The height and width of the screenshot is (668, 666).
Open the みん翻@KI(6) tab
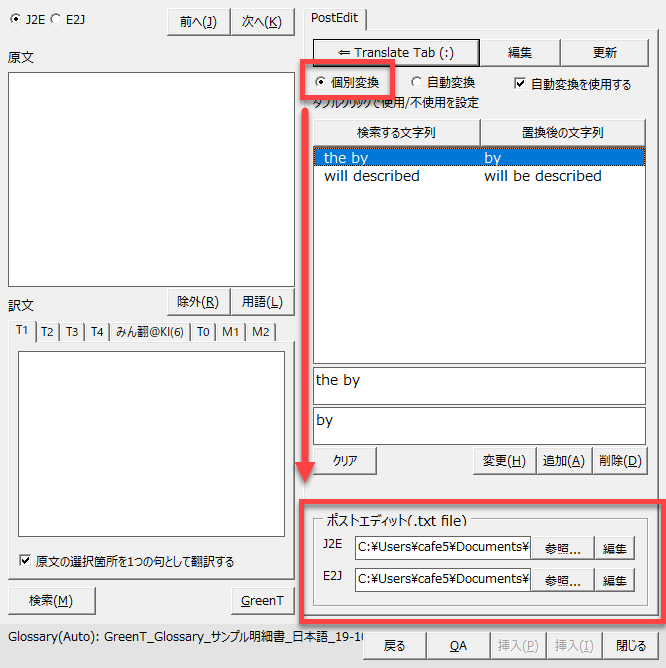[149, 332]
